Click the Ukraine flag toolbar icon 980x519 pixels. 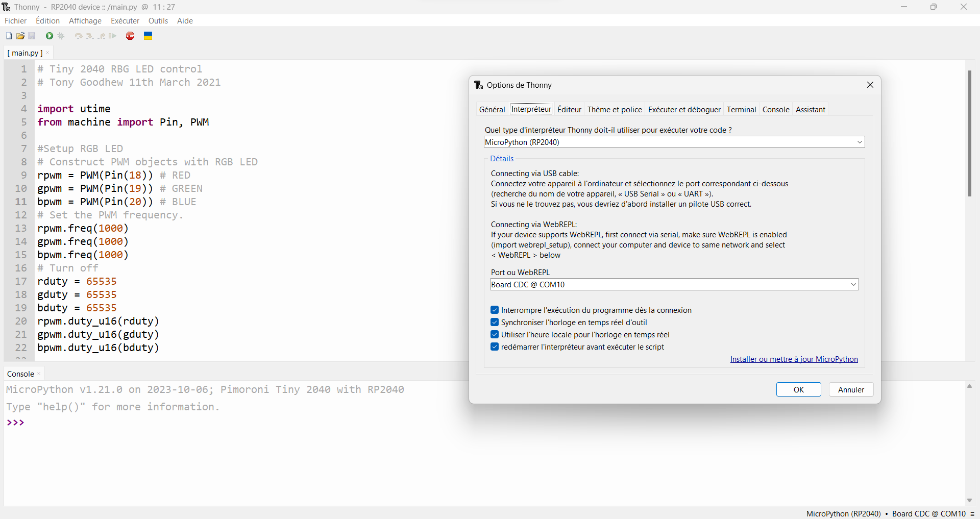[148, 36]
